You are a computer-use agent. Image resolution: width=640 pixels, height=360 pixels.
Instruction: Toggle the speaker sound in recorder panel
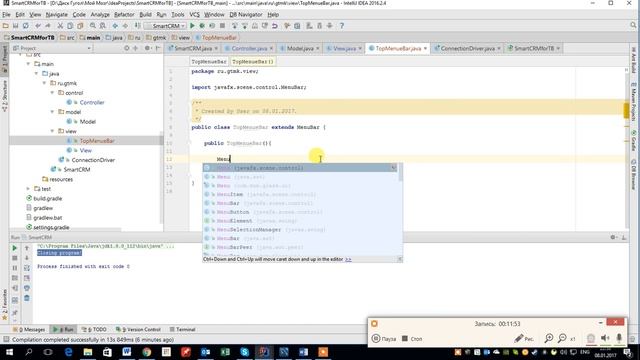tap(605, 338)
